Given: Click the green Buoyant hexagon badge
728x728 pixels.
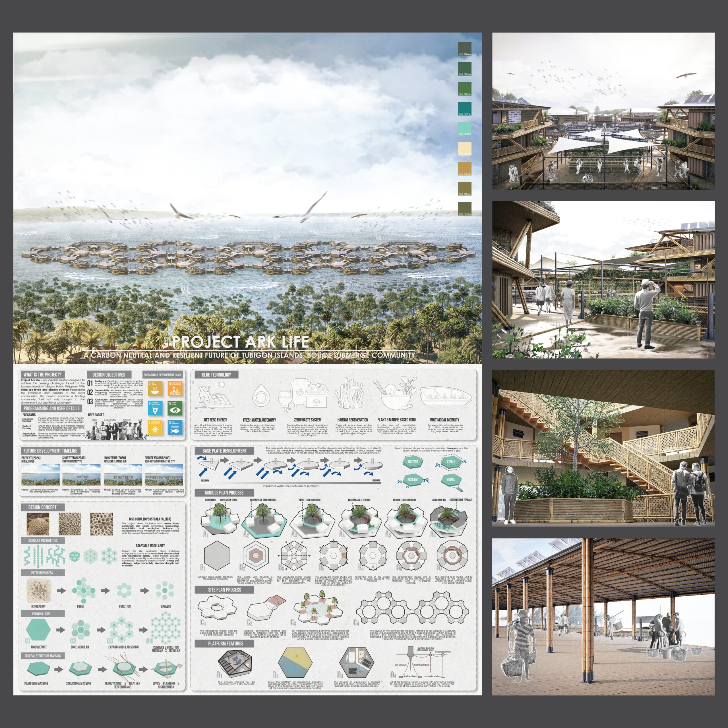Looking at the screenshot, I should (x=413, y=462).
